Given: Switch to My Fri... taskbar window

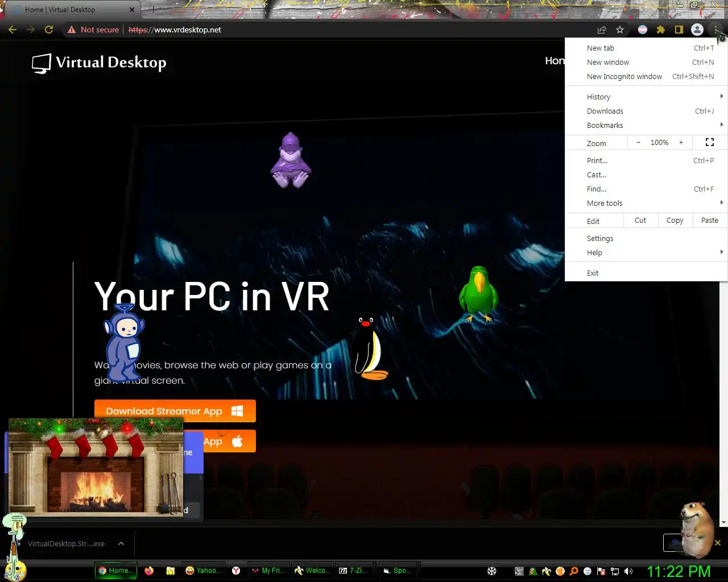Looking at the screenshot, I should [269, 571].
